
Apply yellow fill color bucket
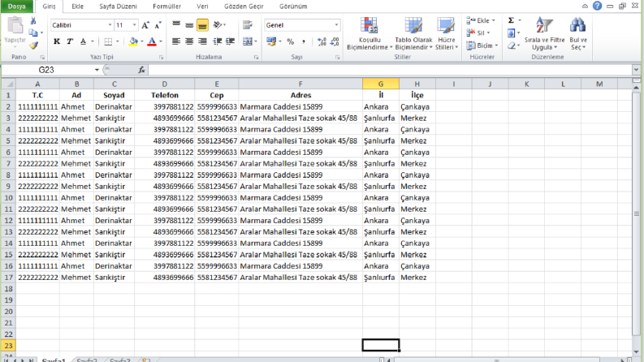tap(133, 41)
